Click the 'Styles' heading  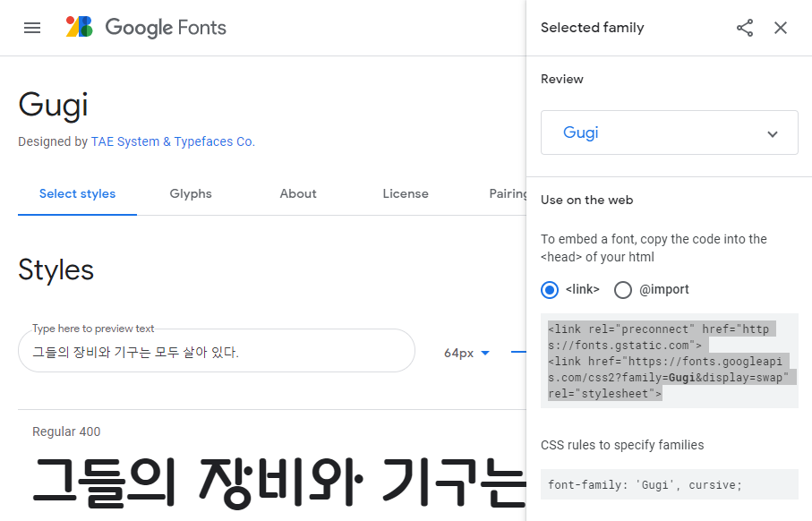[56, 269]
